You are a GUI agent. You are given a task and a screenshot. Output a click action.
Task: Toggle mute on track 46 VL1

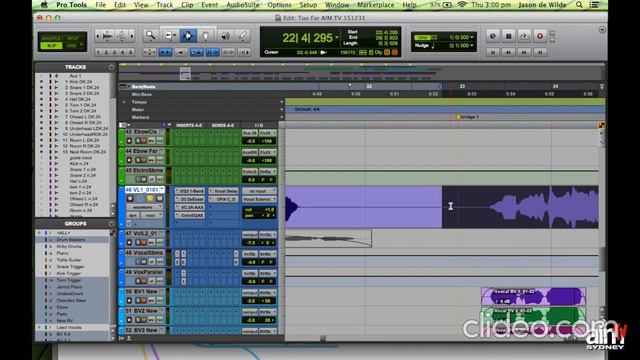159,199
